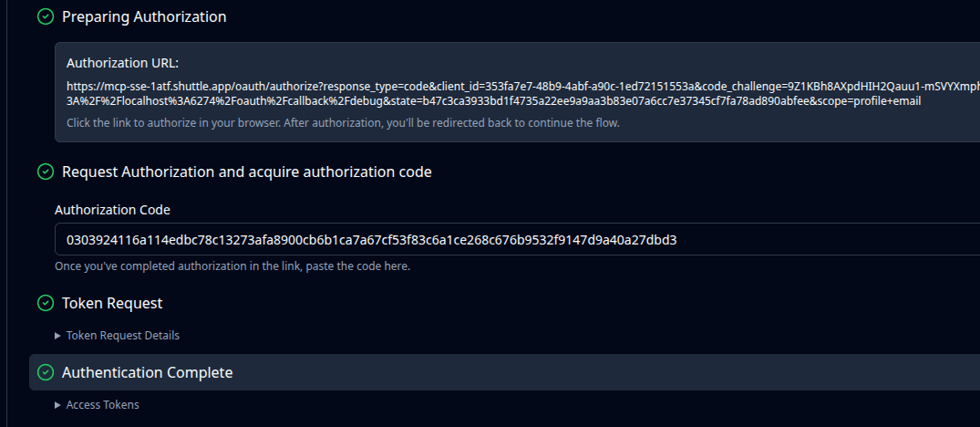Click the disclosure triangle before Token Request Details
Viewport: 980px width, 427px height.
coord(58,336)
